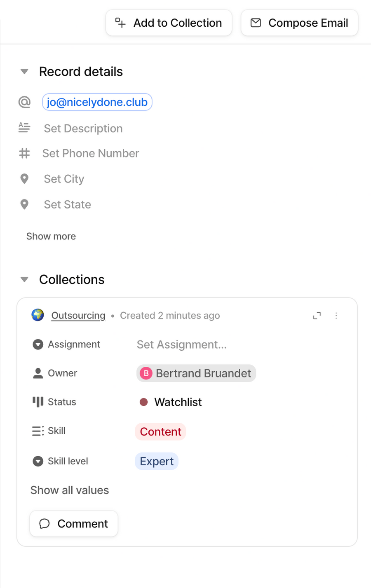
Task: Open the Set Assignment dropdown
Action: (x=181, y=344)
